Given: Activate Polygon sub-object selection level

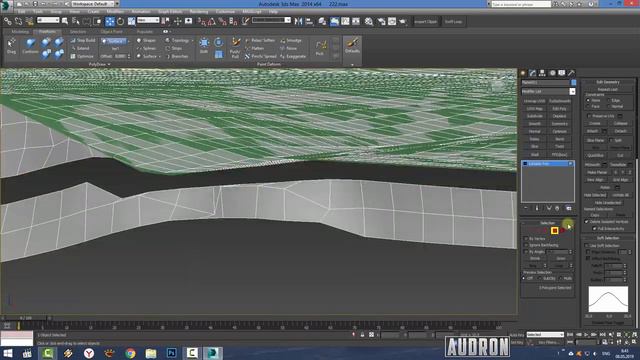Looking at the screenshot, I should coord(554,231).
